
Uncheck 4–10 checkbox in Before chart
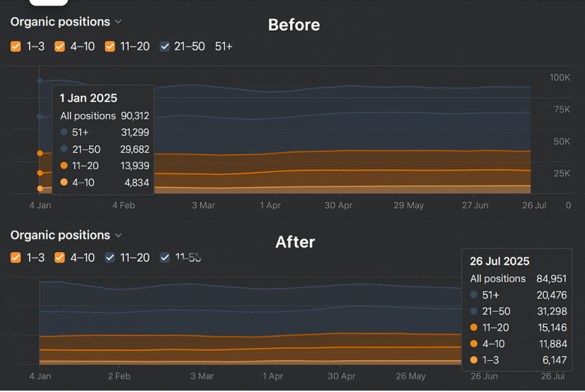point(59,47)
